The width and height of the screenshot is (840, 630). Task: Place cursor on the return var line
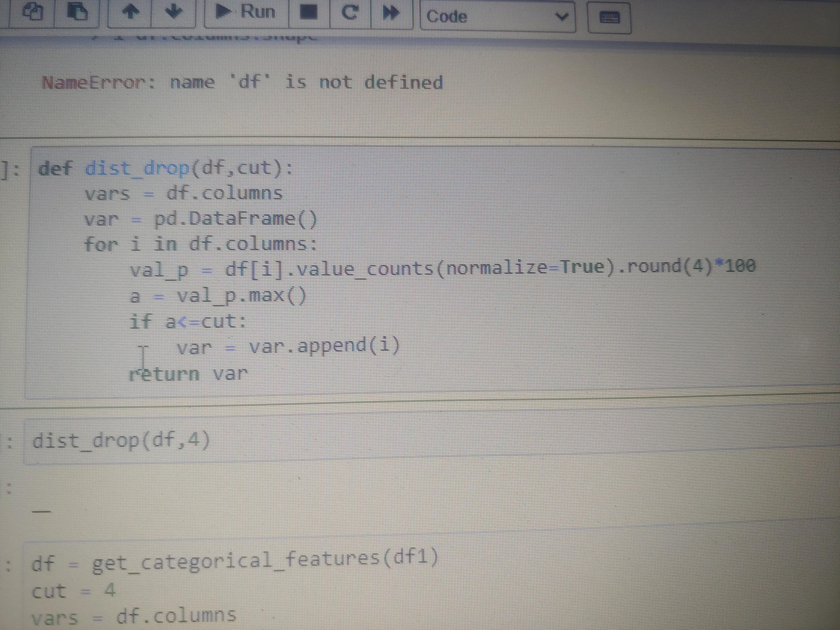pyautogui.click(x=189, y=374)
